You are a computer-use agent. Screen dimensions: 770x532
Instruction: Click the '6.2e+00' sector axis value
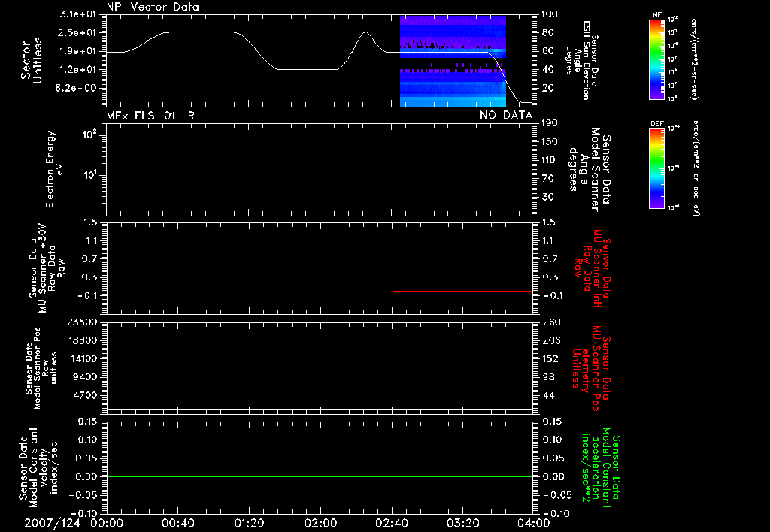tap(77, 88)
